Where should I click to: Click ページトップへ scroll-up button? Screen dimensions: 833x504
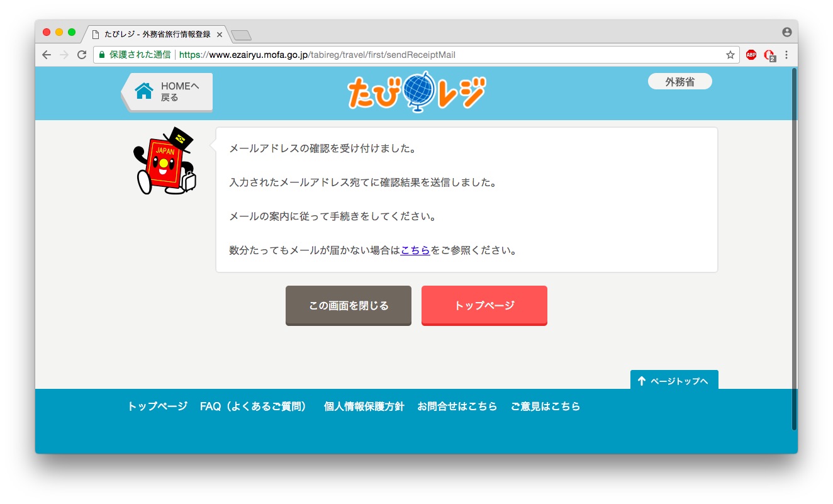point(674,380)
